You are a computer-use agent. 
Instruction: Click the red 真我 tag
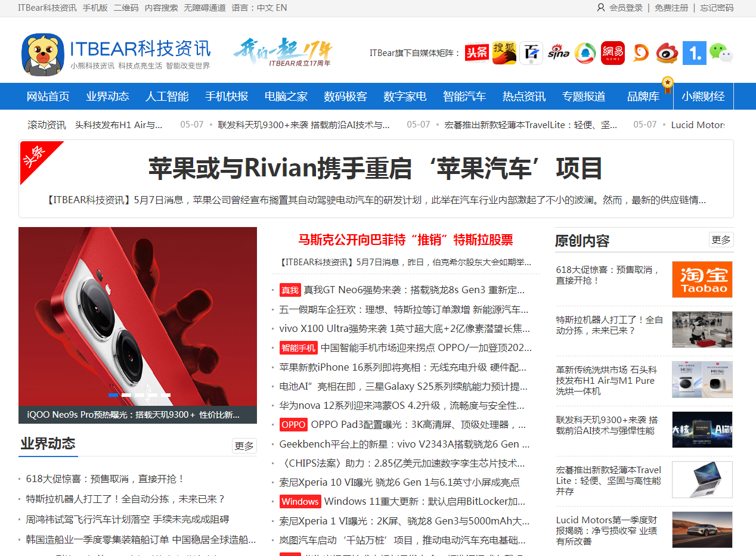pos(290,290)
